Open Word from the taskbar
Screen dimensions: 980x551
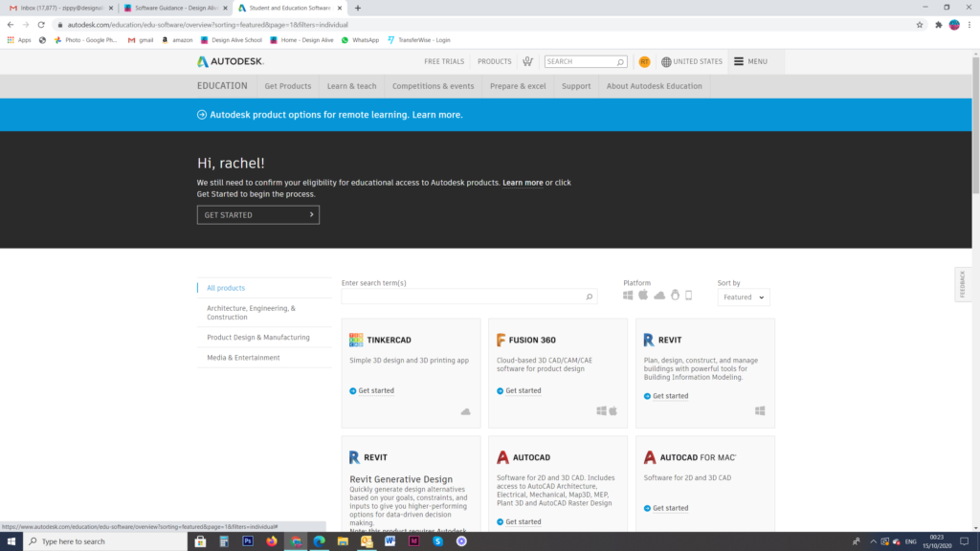pyautogui.click(x=390, y=541)
